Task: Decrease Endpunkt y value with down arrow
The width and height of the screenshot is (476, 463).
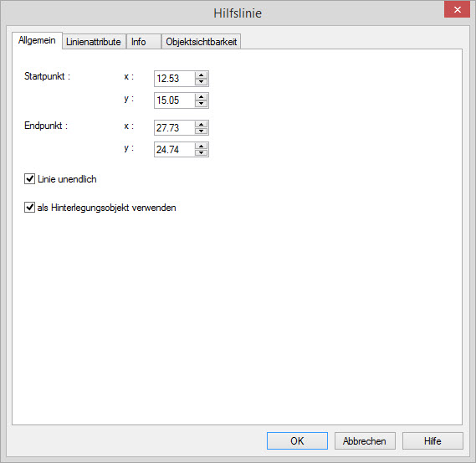Action: 201,153
